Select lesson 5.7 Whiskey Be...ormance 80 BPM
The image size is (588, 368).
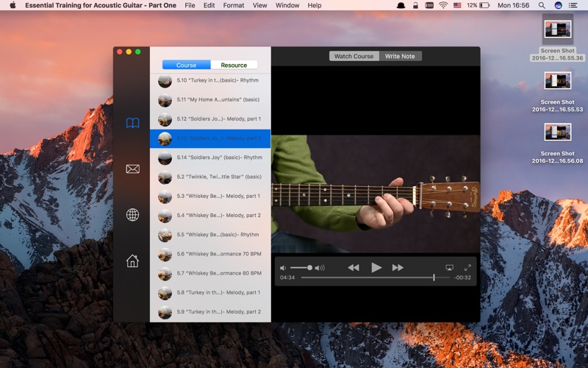[210, 273]
